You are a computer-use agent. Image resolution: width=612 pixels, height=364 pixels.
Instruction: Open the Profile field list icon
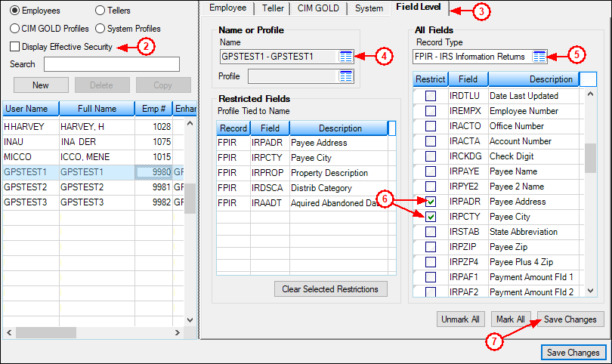[x=346, y=76]
